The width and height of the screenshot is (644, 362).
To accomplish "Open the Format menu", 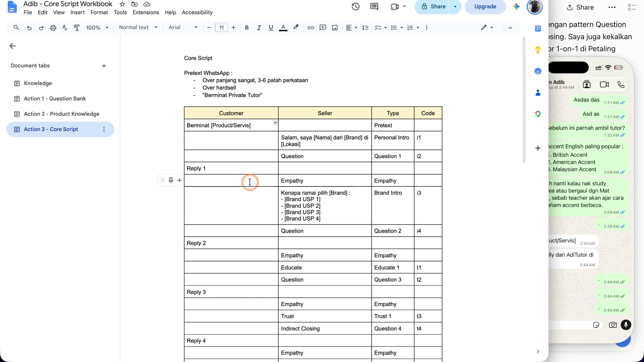I will click(x=99, y=12).
